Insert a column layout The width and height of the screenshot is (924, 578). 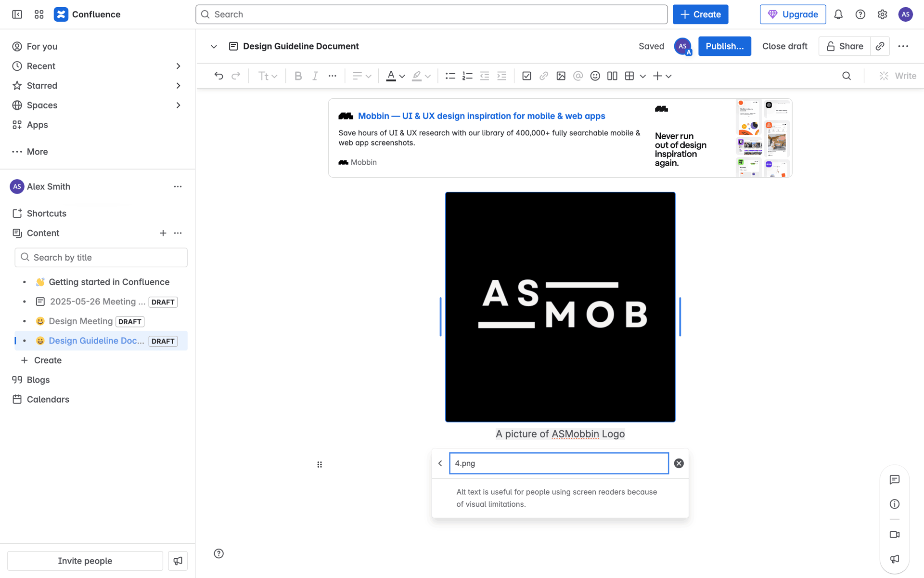pos(612,76)
